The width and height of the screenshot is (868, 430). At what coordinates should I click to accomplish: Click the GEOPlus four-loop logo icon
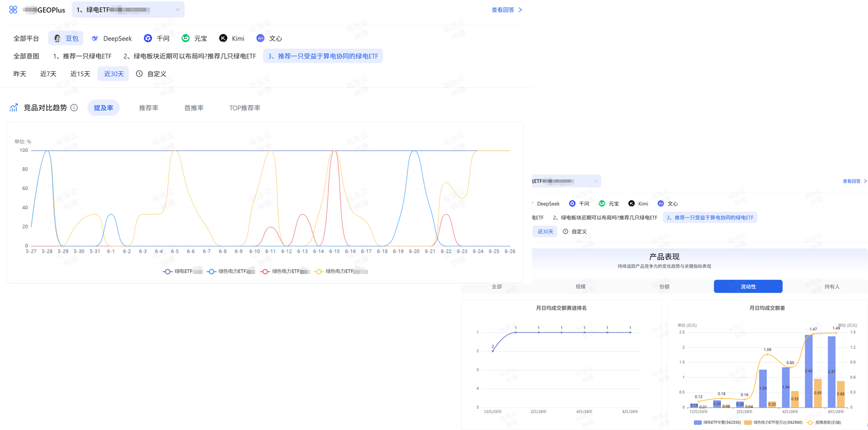pos(13,10)
